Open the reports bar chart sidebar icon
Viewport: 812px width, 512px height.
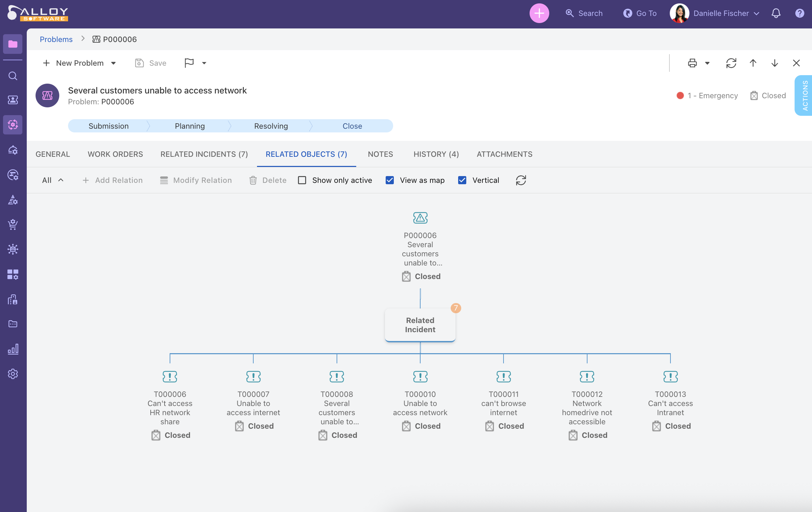13,349
